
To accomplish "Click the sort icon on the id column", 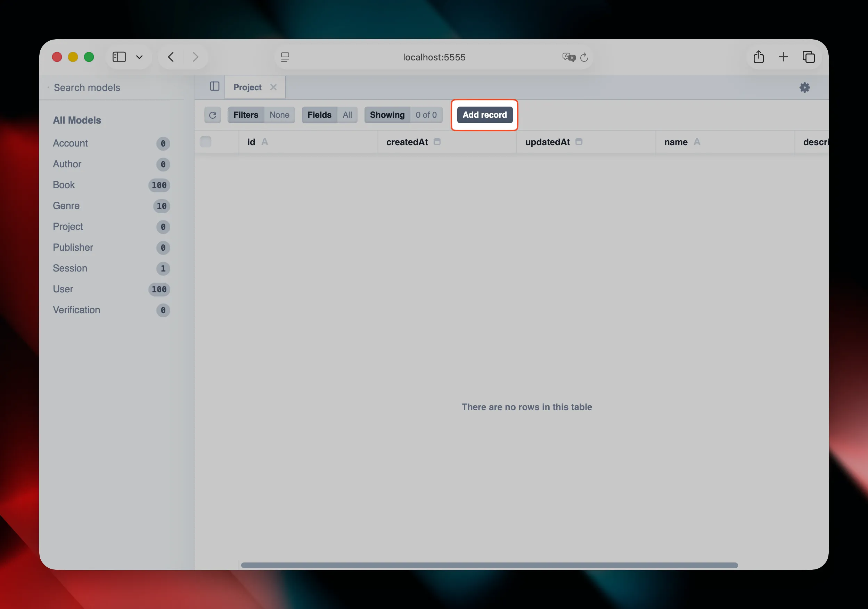I will point(265,142).
